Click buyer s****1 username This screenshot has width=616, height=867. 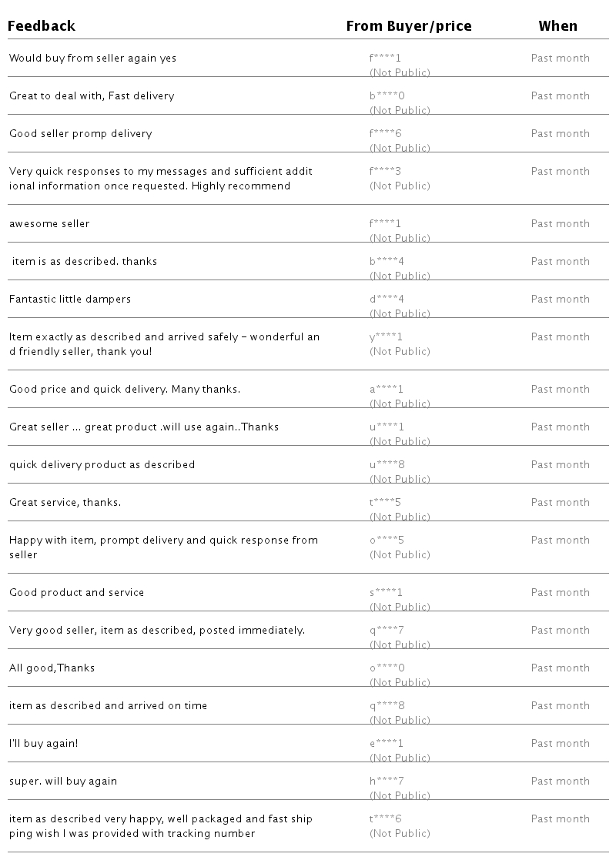386,593
